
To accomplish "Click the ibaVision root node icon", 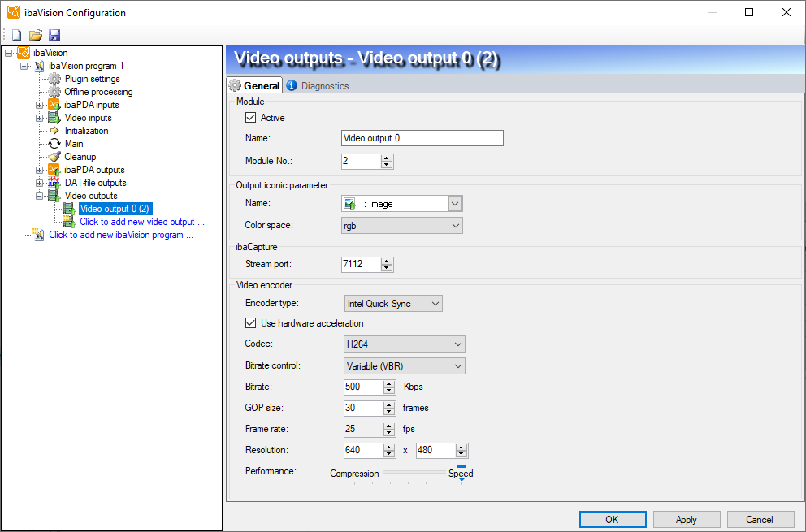I will coord(24,53).
